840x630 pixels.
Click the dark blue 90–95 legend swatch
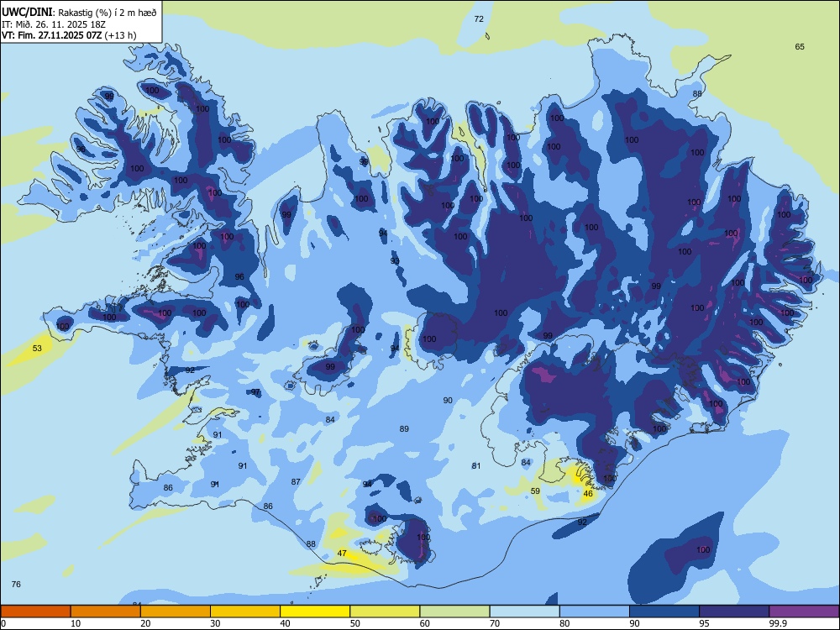(664, 612)
